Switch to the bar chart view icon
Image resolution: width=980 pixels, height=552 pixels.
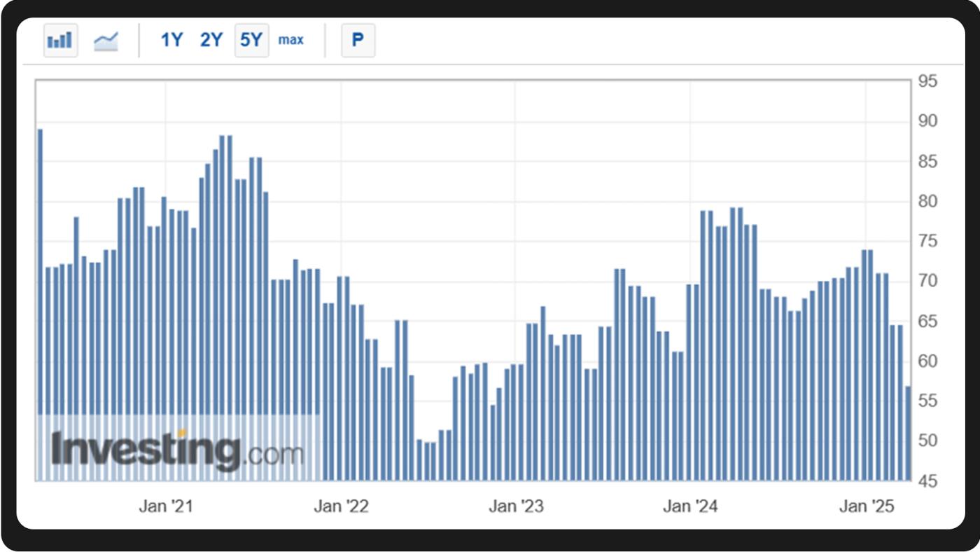[x=60, y=41]
